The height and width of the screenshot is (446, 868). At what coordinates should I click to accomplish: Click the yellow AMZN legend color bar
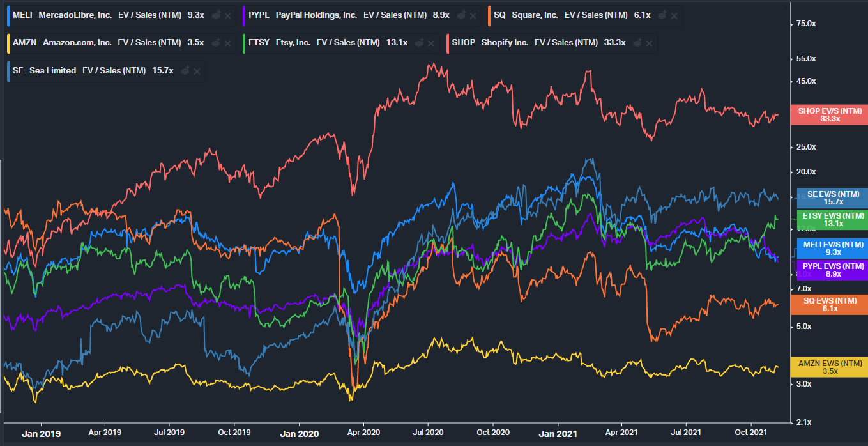click(7, 43)
